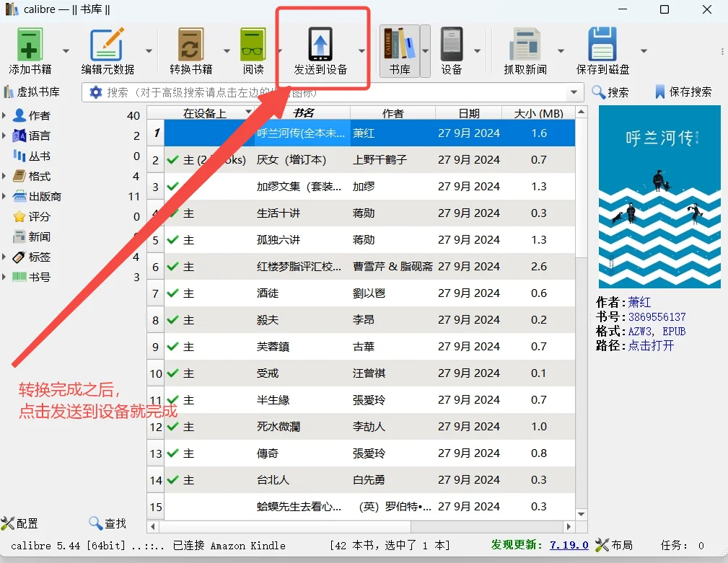This screenshot has height=563, width=728.
Task: Click the advanced search gear icon
Action: pyautogui.click(x=96, y=92)
